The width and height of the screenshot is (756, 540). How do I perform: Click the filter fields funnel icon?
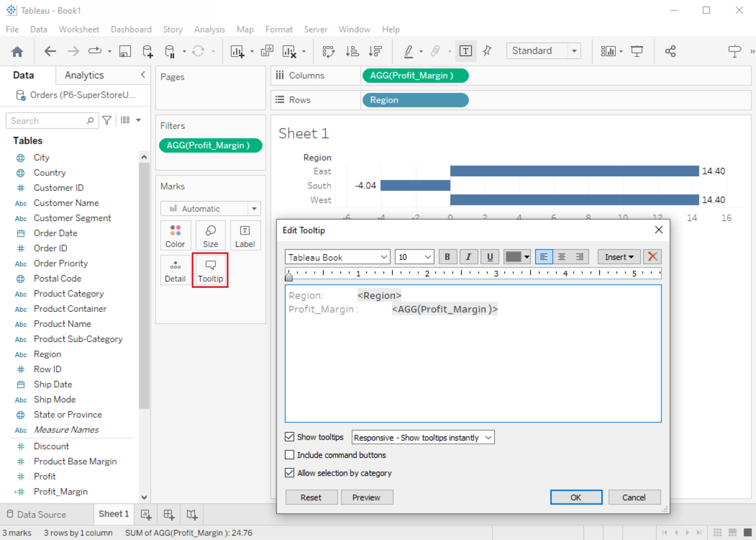point(107,120)
